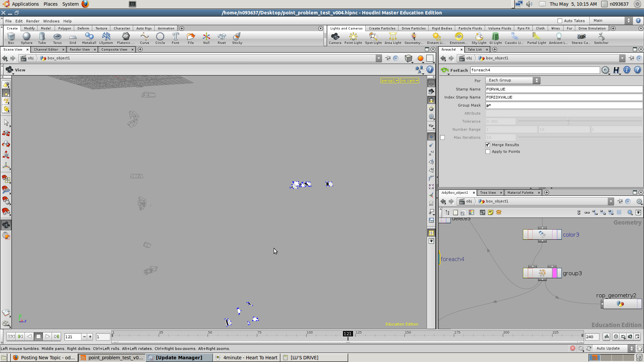Stop playback
Viewport: 644px width, 362px height.
point(38,337)
